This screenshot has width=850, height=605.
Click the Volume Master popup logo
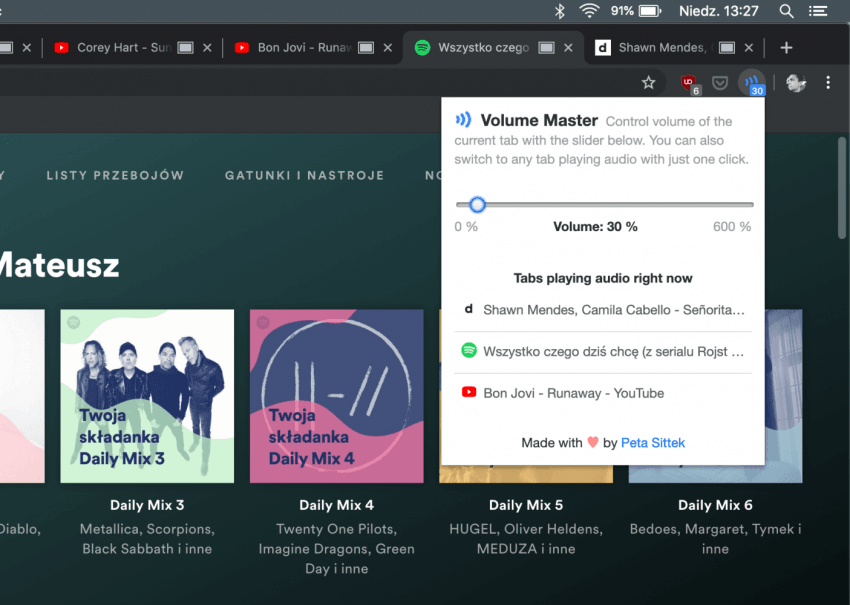click(x=463, y=119)
